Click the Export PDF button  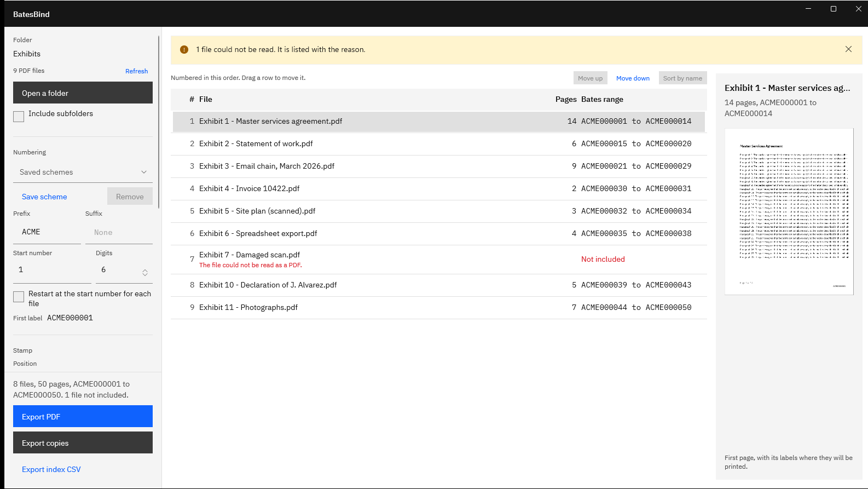tap(83, 416)
